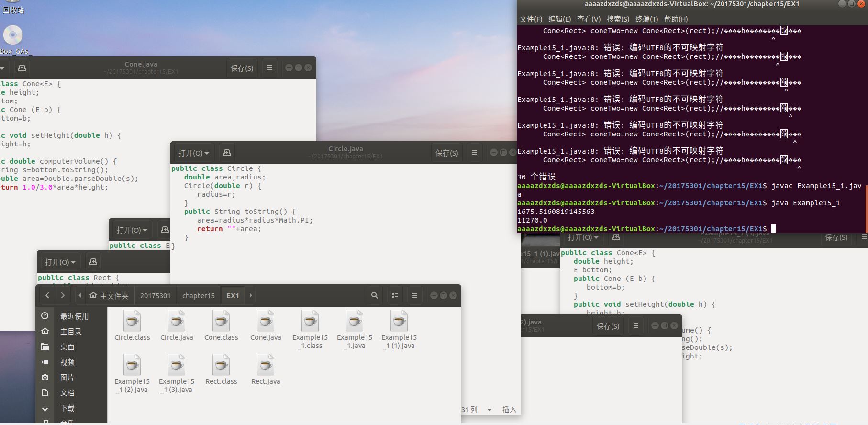Expand Open dropdown in Circle.java window
868x425 pixels.
(x=193, y=153)
